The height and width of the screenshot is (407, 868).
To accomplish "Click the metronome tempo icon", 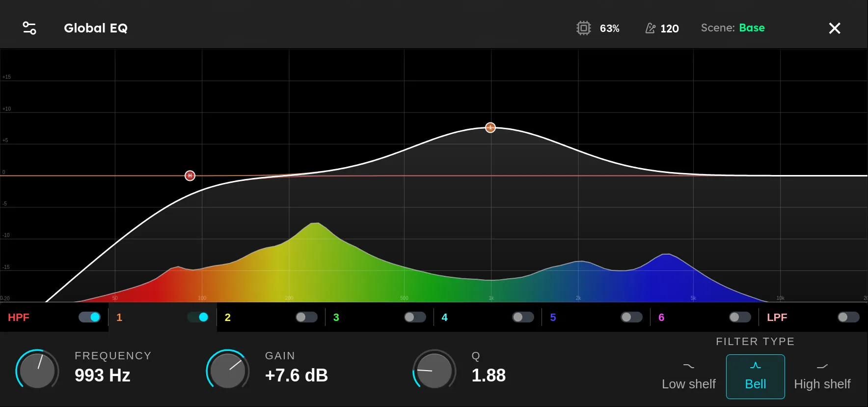I will [650, 28].
